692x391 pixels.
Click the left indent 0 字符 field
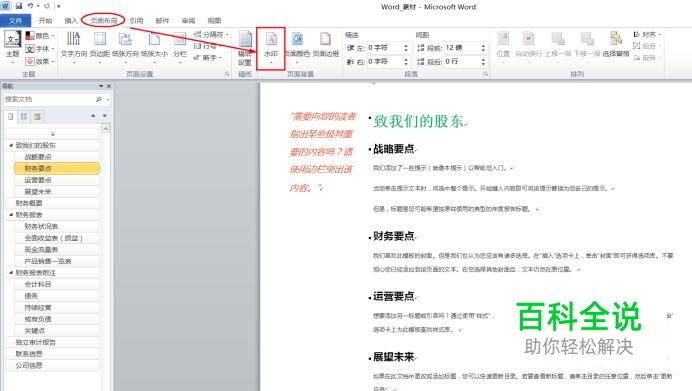pos(384,47)
